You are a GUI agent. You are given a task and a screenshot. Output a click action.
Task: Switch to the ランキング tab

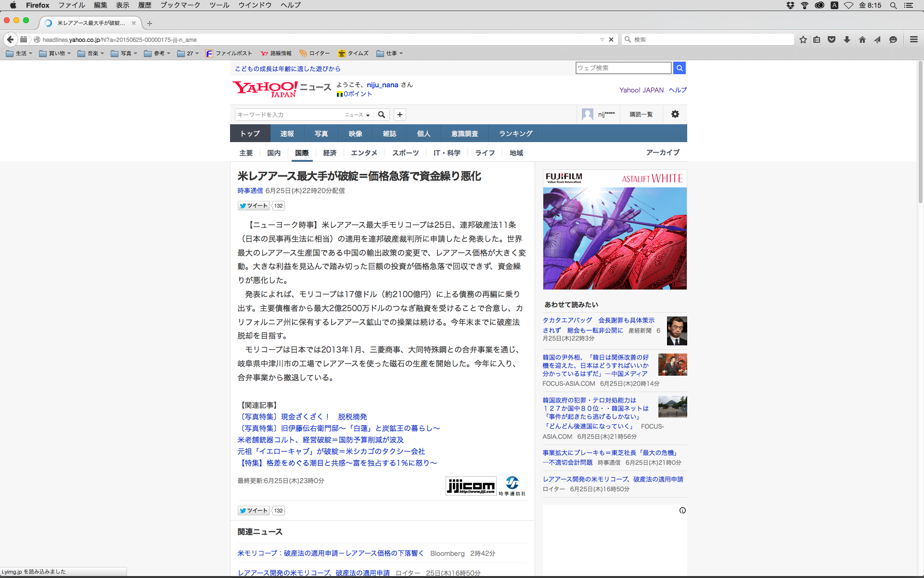coord(515,133)
